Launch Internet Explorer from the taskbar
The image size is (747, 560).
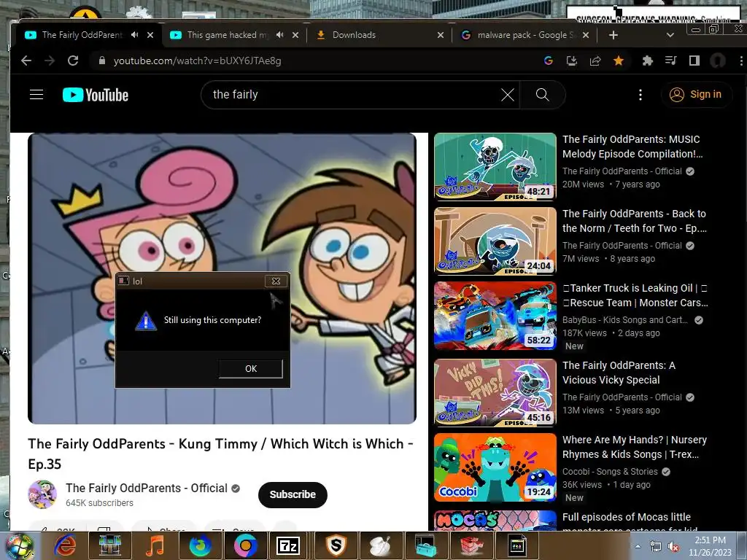(x=65, y=545)
